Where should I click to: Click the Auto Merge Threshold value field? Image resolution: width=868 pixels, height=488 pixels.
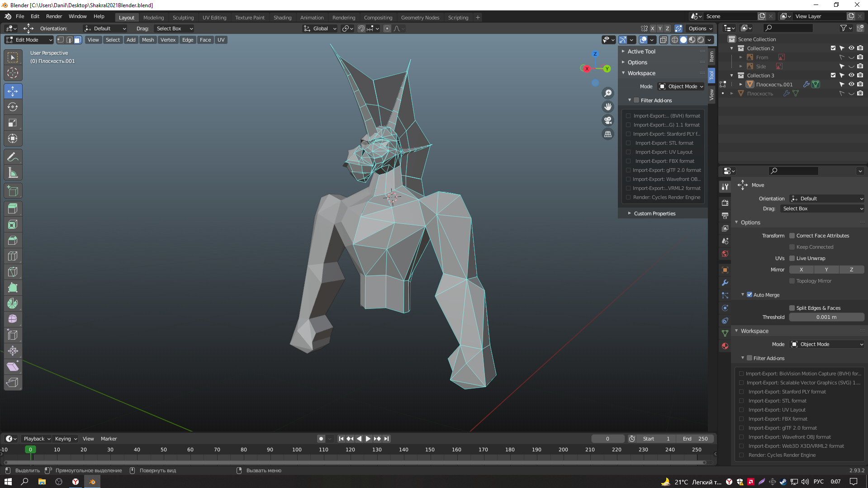(826, 317)
